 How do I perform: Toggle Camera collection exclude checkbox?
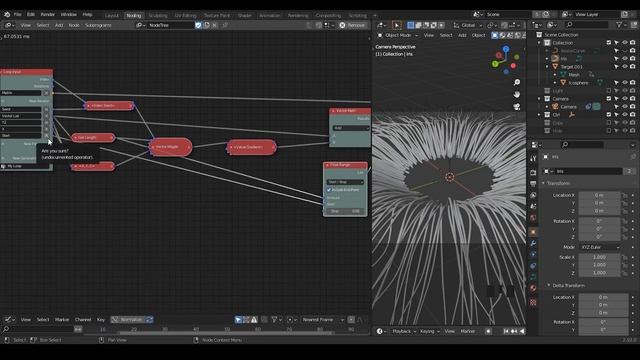tap(609, 98)
